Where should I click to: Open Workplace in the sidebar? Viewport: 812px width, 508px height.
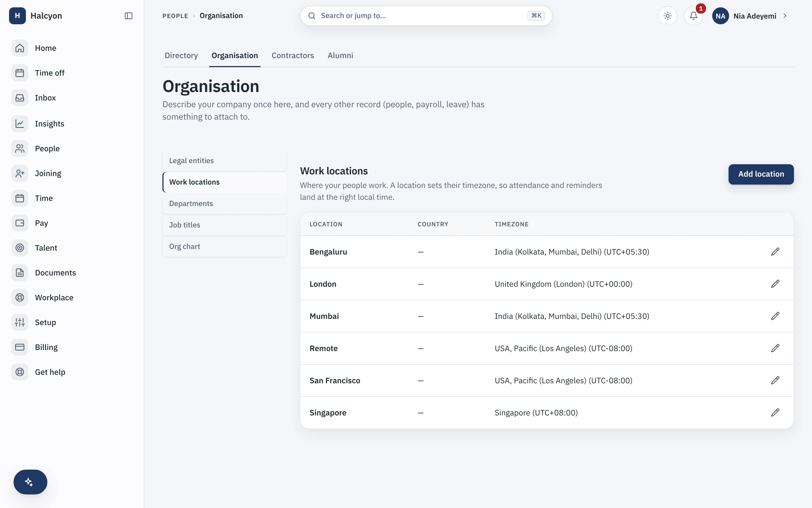click(x=72, y=298)
